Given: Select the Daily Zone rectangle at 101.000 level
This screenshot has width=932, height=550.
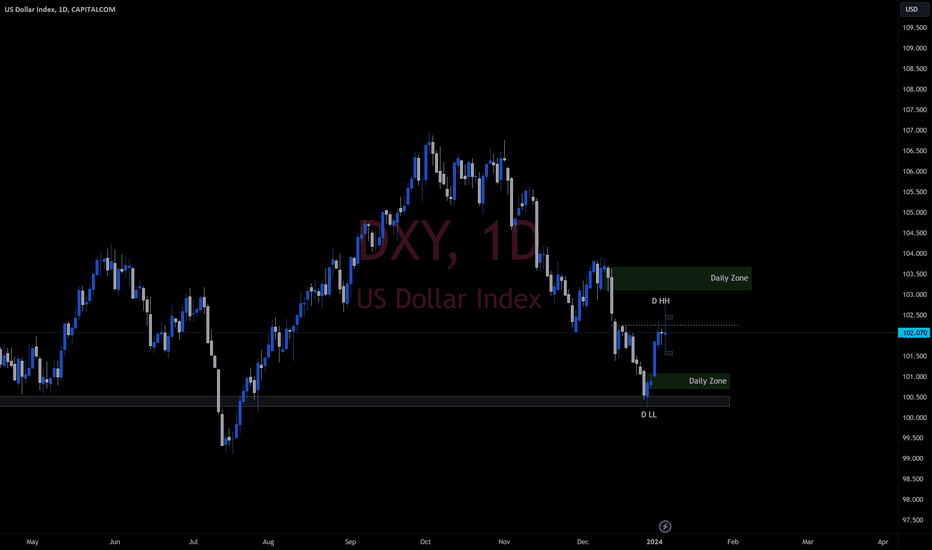Looking at the screenshot, I should pyautogui.click(x=691, y=381).
